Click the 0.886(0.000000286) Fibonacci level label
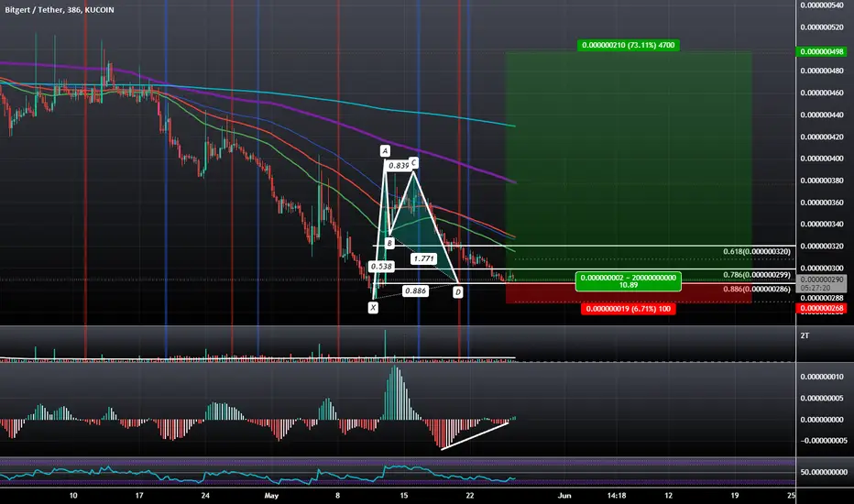The image size is (854, 504). (757, 290)
